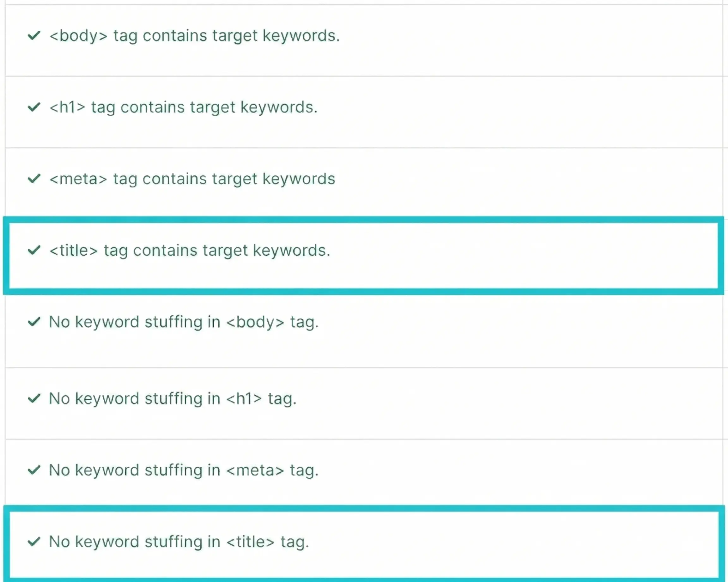Click the checkmark for no stuffing in title tag
The width and height of the screenshot is (728, 582).
(34, 542)
